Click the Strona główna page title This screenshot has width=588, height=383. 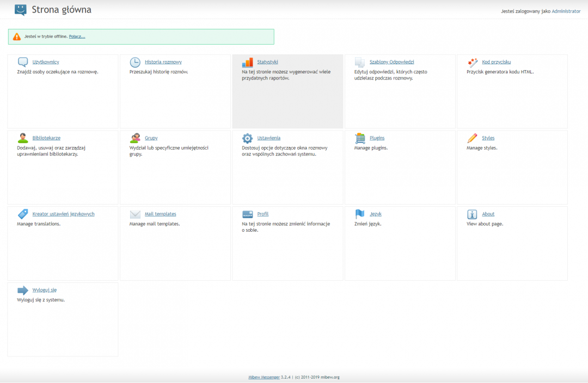[x=62, y=10]
